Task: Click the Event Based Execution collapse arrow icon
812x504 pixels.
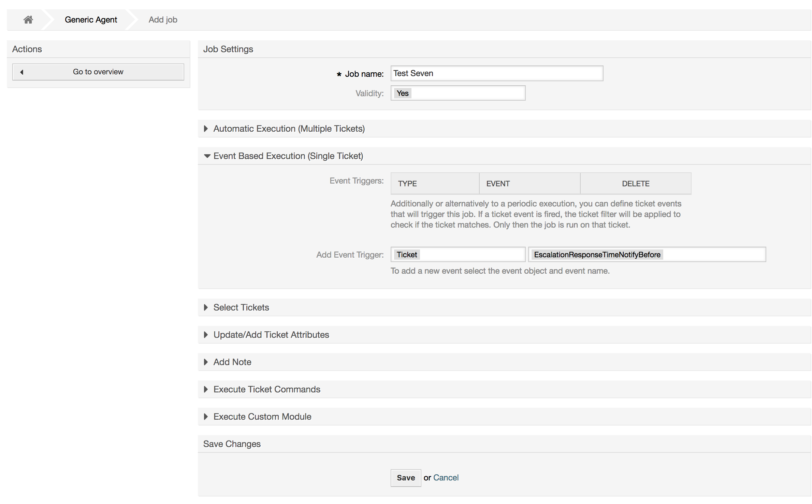Action: 207,156
